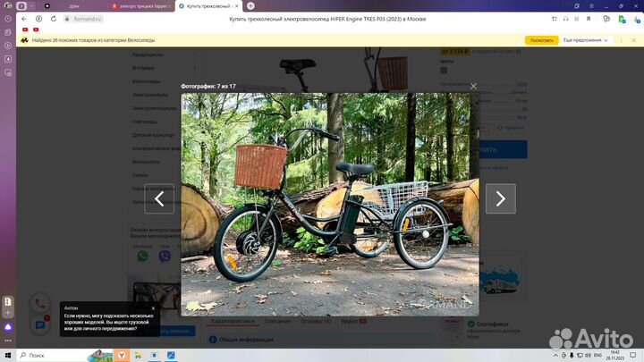Show the next photo in gallery
Image resolution: width=644 pixels, height=362 pixels.
pyautogui.click(x=500, y=198)
